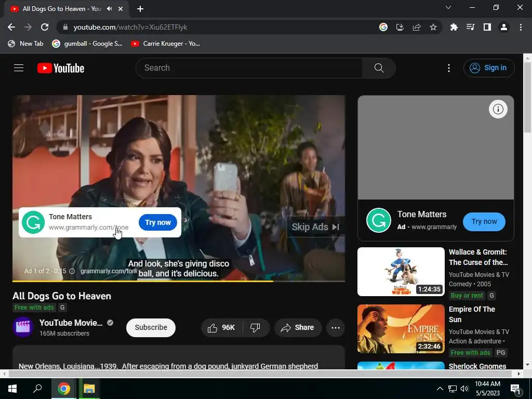Click the Sign in button

coord(489,68)
